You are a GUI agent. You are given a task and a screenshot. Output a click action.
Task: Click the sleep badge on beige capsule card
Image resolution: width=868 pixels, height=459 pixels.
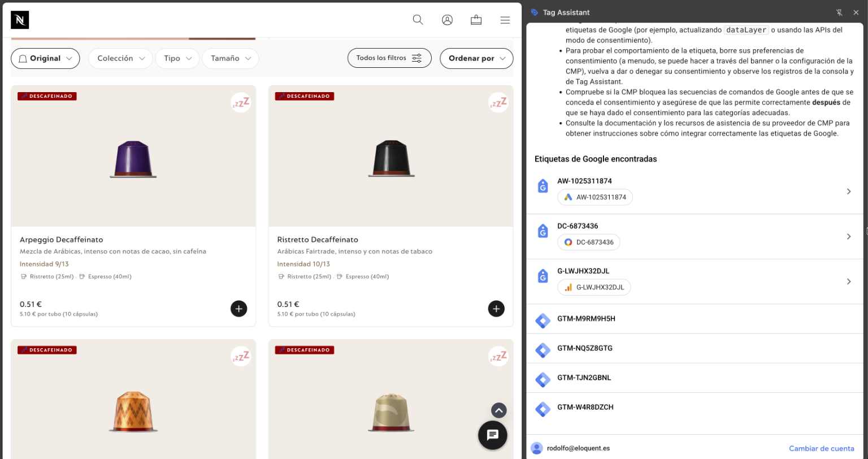[x=499, y=357]
